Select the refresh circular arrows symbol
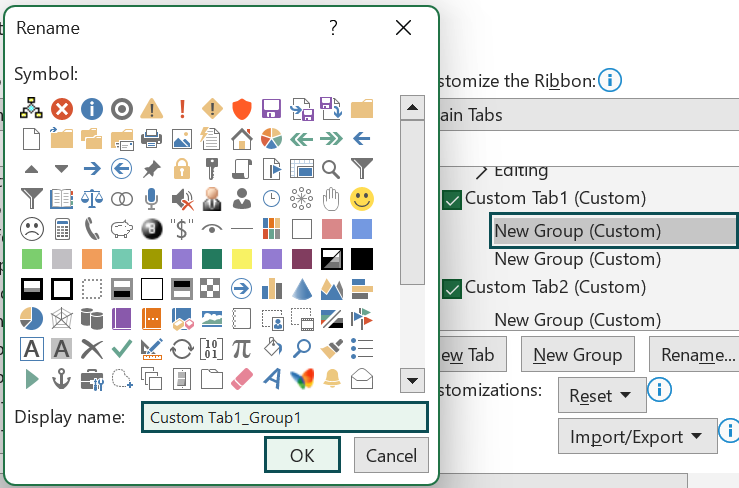Viewport: 739px width, 488px height. pyautogui.click(x=182, y=349)
